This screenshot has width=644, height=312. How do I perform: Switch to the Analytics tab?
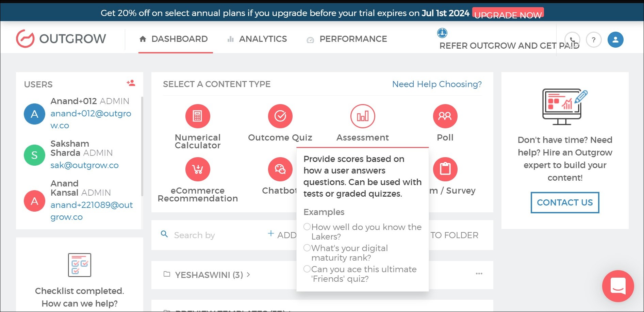(x=258, y=39)
